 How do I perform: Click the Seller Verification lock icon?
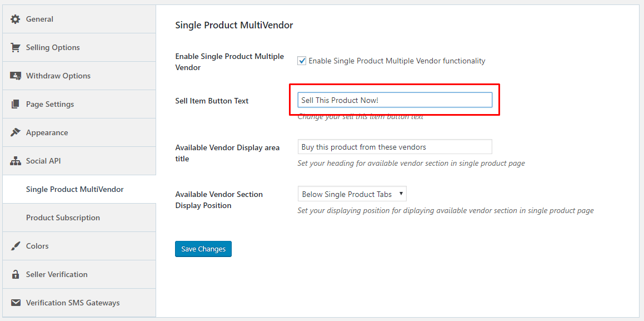tap(15, 274)
